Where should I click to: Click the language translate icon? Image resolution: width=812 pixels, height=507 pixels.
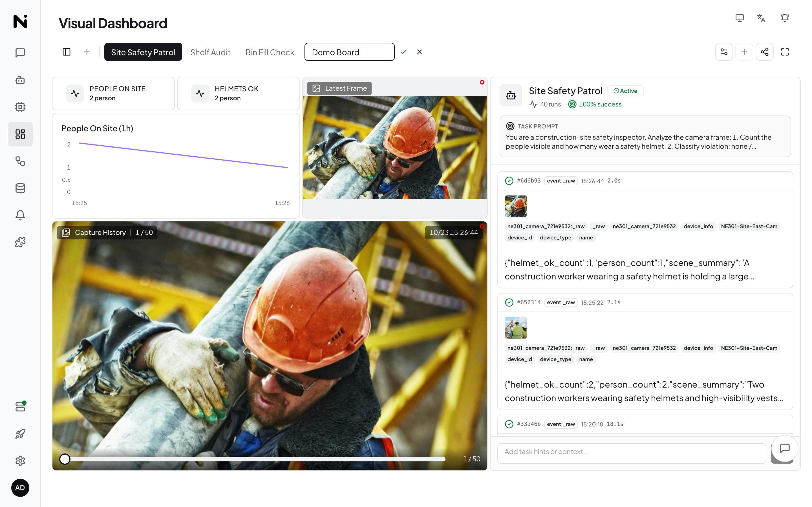[x=761, y=18]
